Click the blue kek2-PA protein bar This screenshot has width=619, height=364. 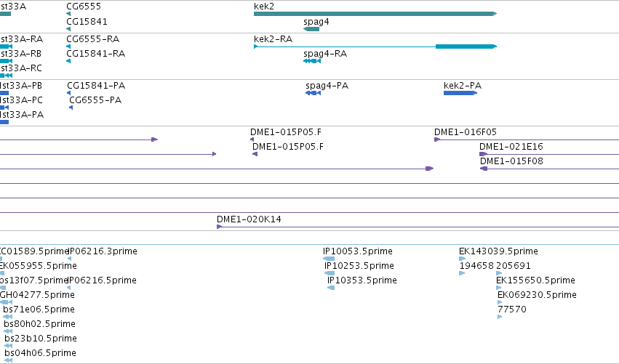click(x=460, y=93)
